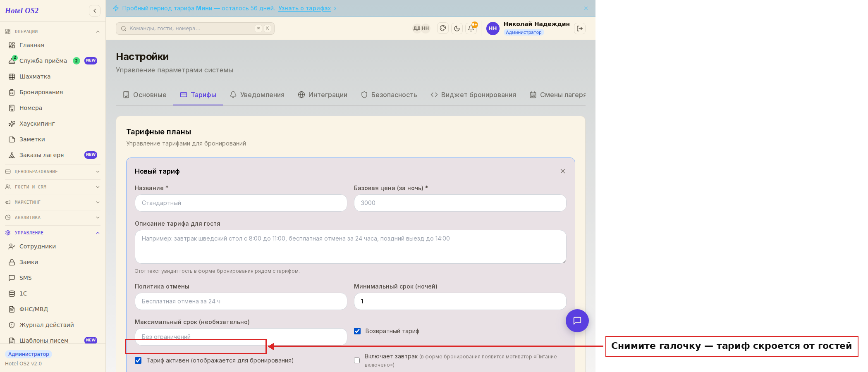Open the chat support bubble

(577, 321)
